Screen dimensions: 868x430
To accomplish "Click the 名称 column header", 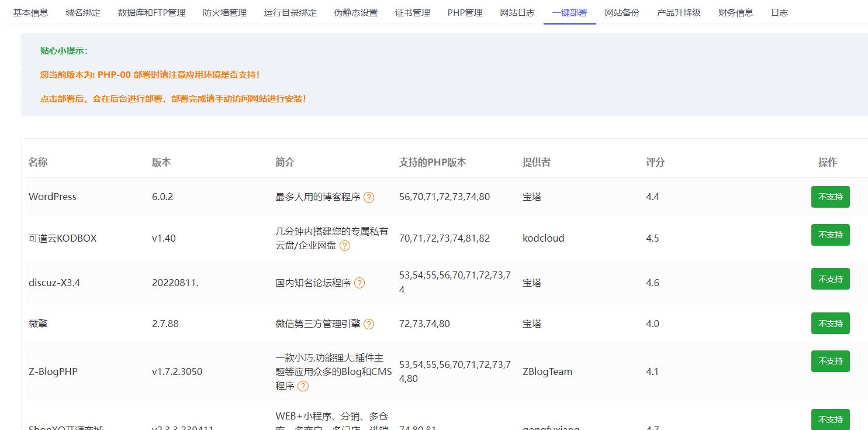I will click(38, 163).
